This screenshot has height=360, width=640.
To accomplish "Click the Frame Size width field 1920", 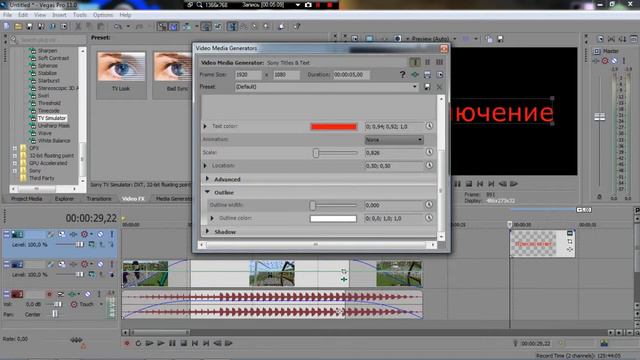I will pyautogui.click(x=248, y=75).
